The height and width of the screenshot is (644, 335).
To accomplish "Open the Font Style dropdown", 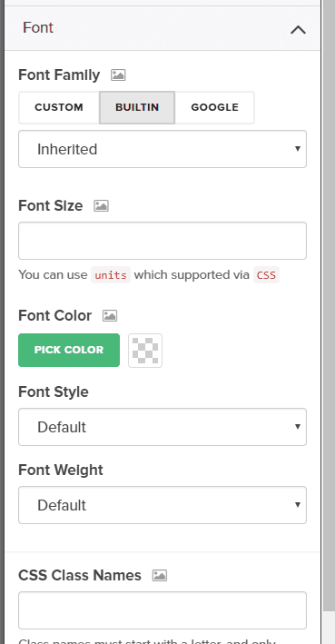I will click(x=163, y=427).
